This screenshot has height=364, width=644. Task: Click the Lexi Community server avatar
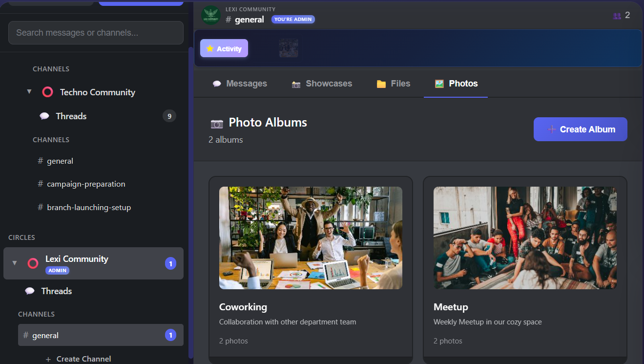point(210,15)
